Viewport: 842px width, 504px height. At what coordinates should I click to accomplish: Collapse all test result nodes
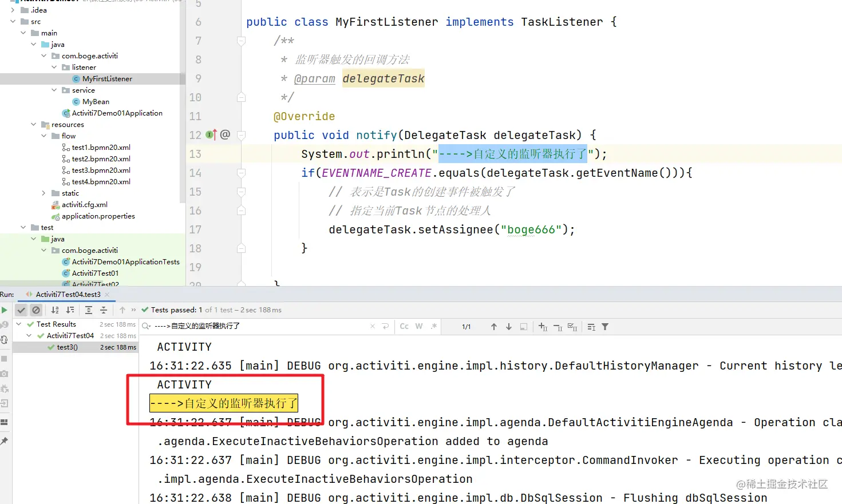104,310
